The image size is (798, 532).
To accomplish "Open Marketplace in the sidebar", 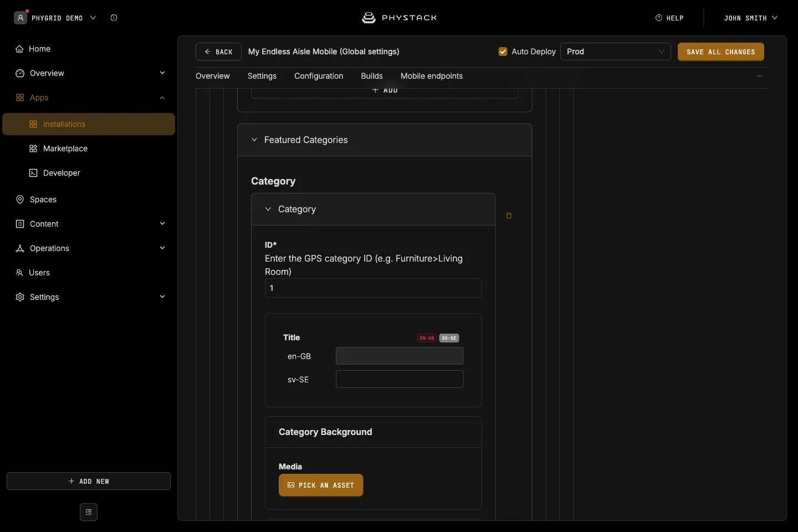I will pyautogui.click(x=89, y=149).
